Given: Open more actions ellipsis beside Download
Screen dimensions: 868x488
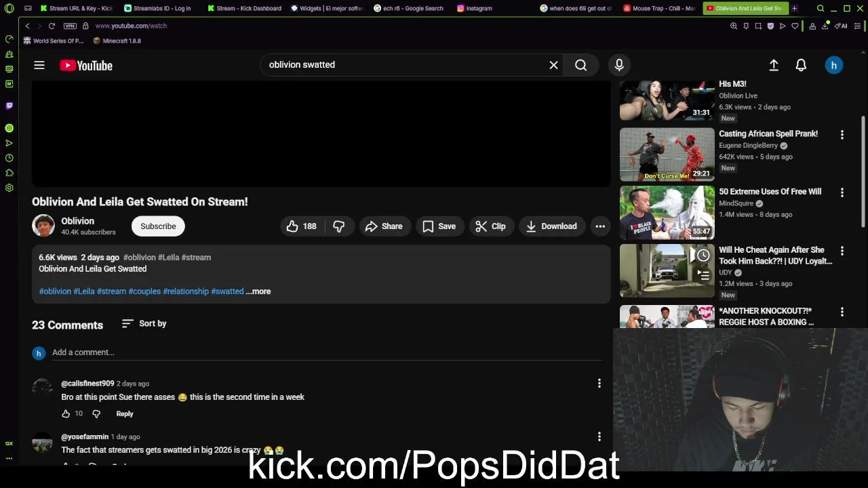Looking at the screenshot, I should (600, 226).
